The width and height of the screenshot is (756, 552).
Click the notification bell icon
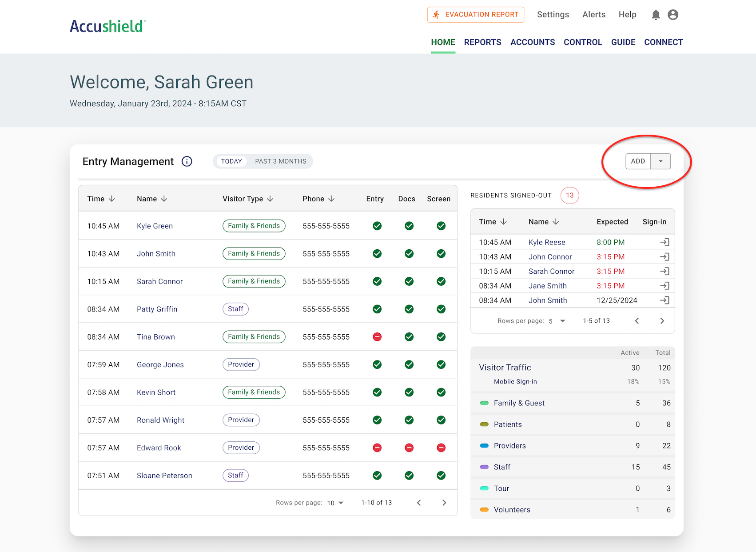(656, 14)
